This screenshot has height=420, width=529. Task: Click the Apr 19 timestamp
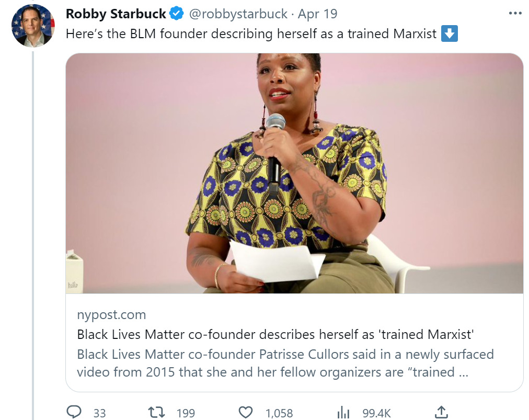(x=318, y=14)
